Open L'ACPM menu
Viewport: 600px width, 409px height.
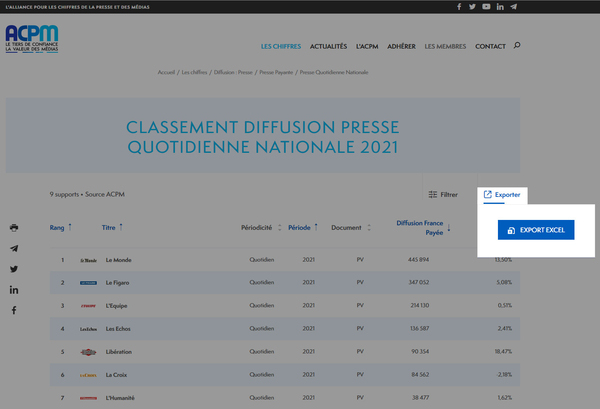367,46
